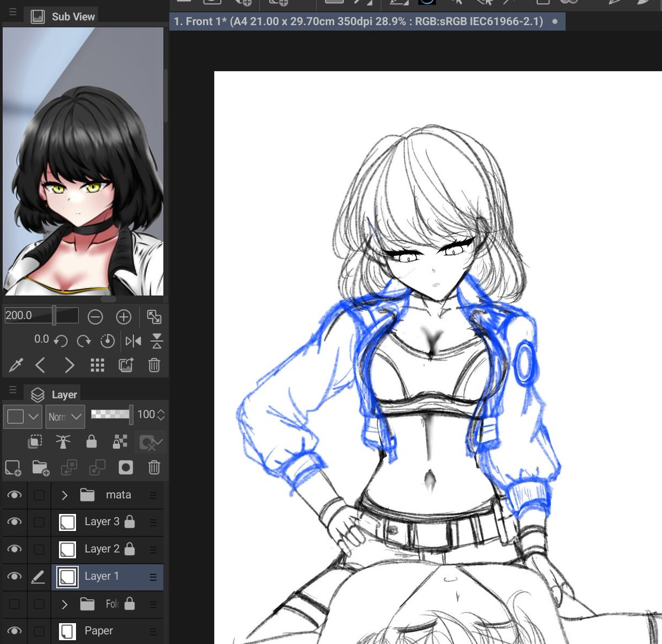This screenshot has width=662, height=644.
Task: Toggle visibility of Layer 3
Action: pyautogui.click(x=14, y=522)
